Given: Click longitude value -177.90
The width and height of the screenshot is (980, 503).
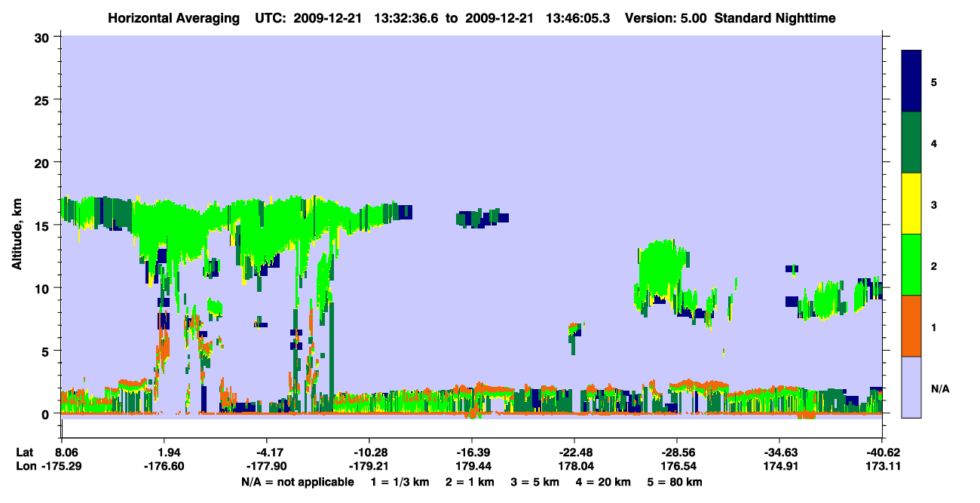Looking at the screenshot, I should point(266,467).
